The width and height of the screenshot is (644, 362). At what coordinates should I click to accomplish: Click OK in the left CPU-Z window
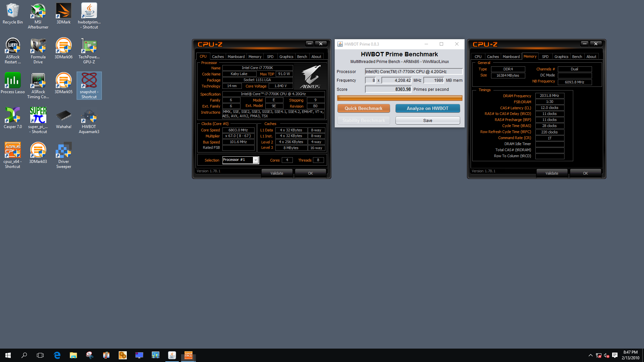click(x=310, y=173)
